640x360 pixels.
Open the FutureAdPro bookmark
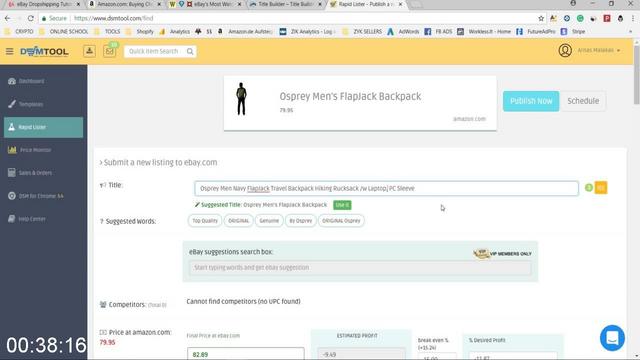tap(536, 31)
